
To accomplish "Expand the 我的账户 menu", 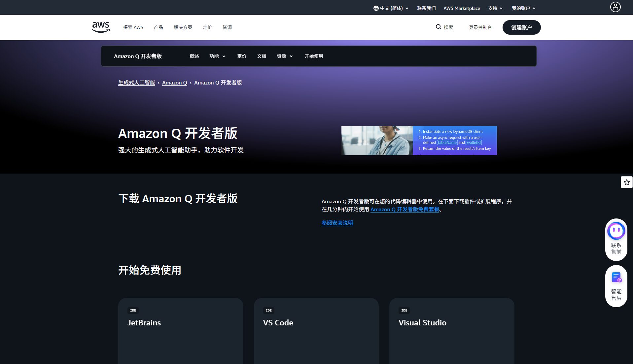I will coord(523,8).
